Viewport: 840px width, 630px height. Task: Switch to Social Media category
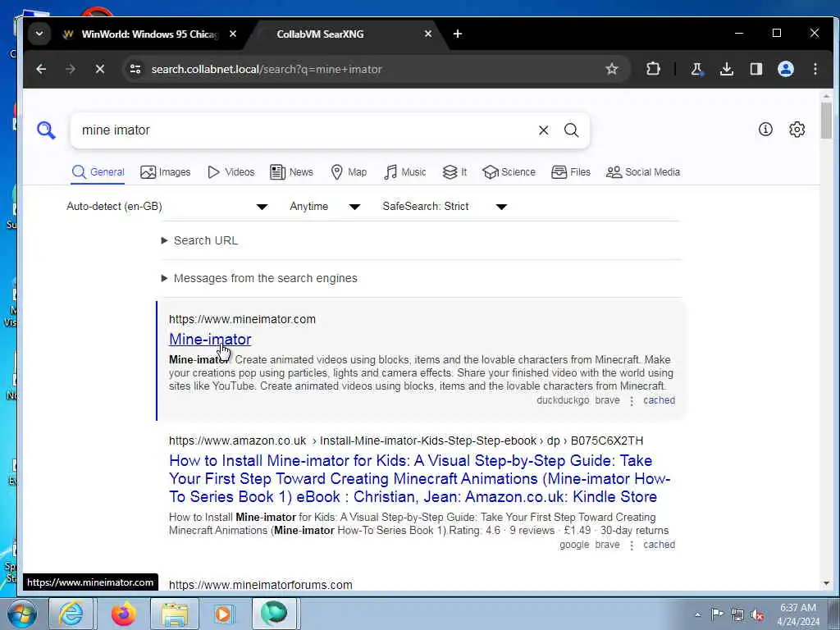(x=643, y=172)
